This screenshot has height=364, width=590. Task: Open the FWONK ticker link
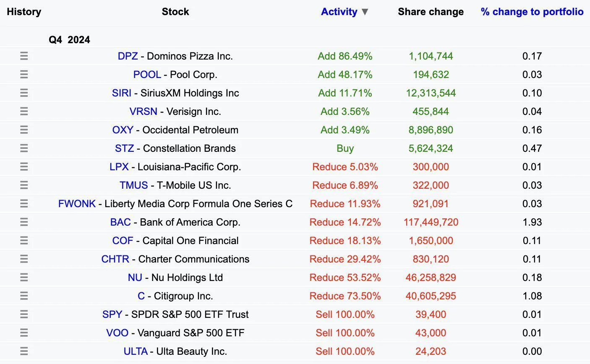pyautogui.click(x=77, y=204)
